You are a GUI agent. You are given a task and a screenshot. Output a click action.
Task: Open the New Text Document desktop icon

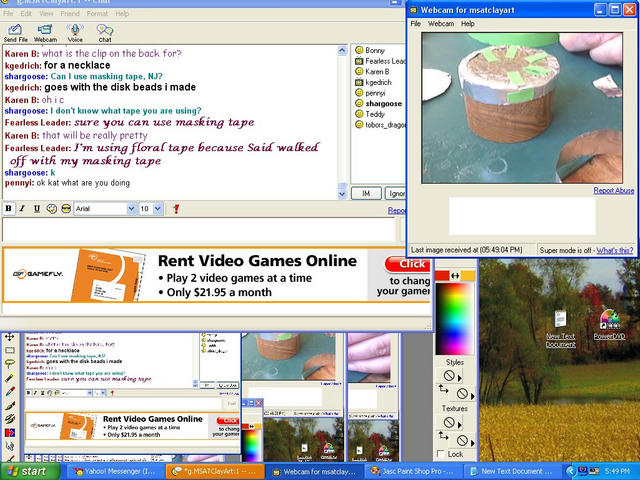[x=561, y=329]
